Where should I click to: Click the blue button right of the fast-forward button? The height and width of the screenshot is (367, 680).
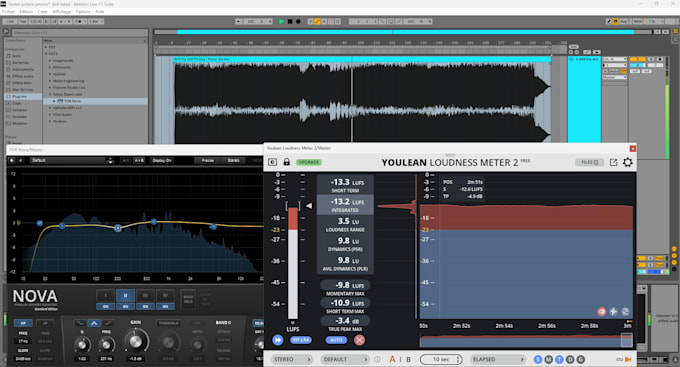coord(301,340)
